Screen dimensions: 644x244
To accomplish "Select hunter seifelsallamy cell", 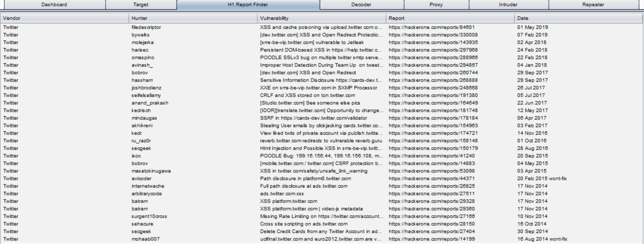I will tap(193, 95).
